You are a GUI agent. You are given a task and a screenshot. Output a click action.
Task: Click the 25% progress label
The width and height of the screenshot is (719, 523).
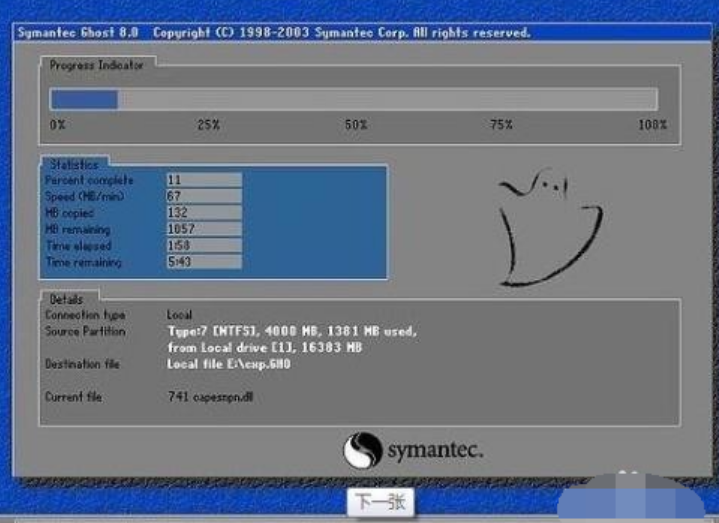pos(209,125)
